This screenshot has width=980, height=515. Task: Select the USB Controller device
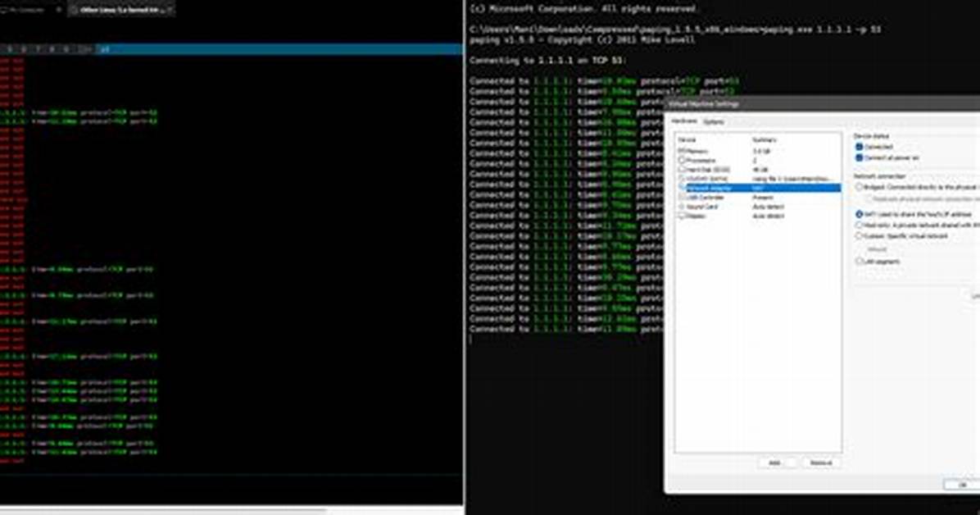click(758, 197)
